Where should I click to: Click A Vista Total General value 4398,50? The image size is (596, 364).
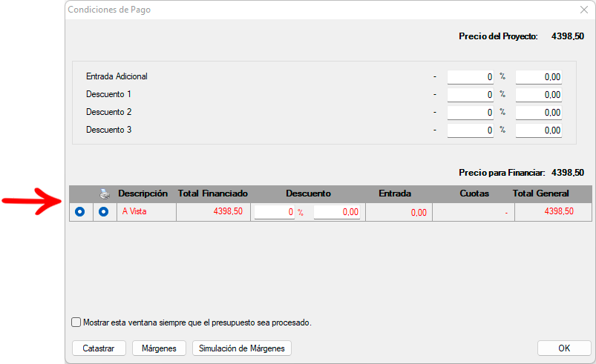point(559,211)
